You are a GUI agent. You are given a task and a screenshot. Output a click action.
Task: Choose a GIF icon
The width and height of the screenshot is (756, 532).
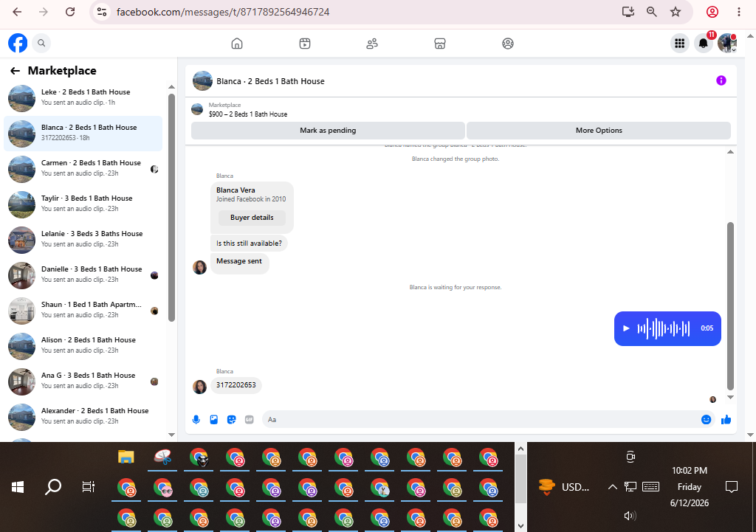click(x=250, y=420)
